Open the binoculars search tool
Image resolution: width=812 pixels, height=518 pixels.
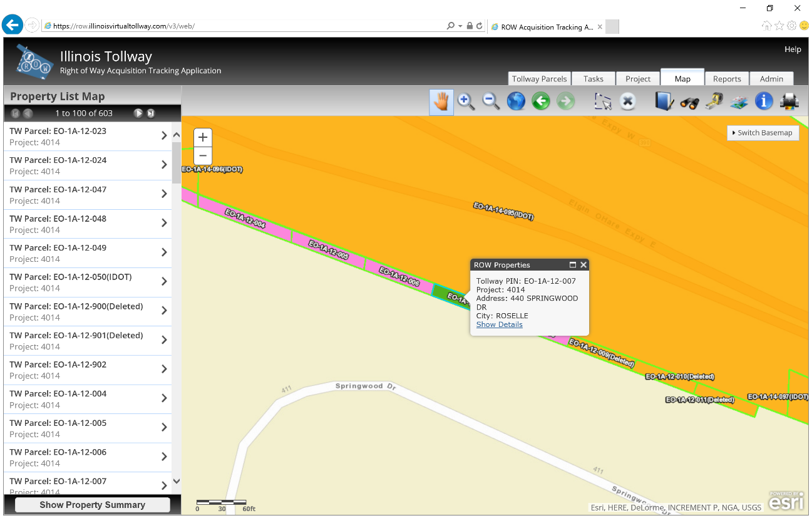point(689,101)
